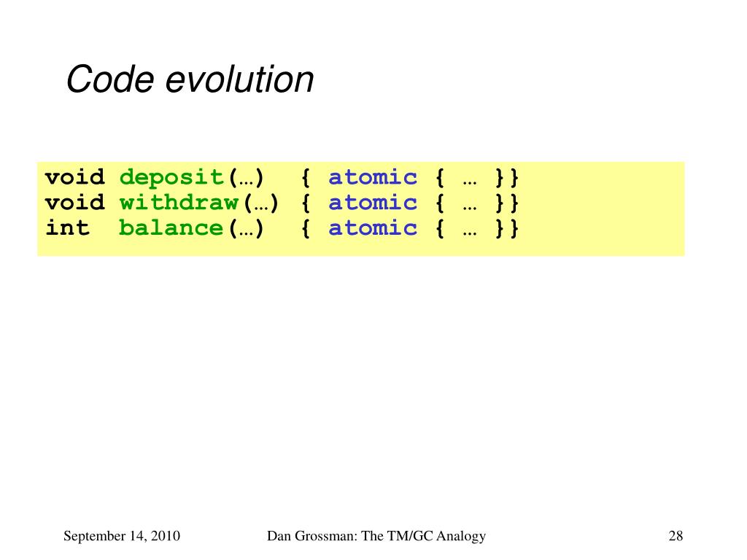Click the 'void' keyword before withdraw

75,203
